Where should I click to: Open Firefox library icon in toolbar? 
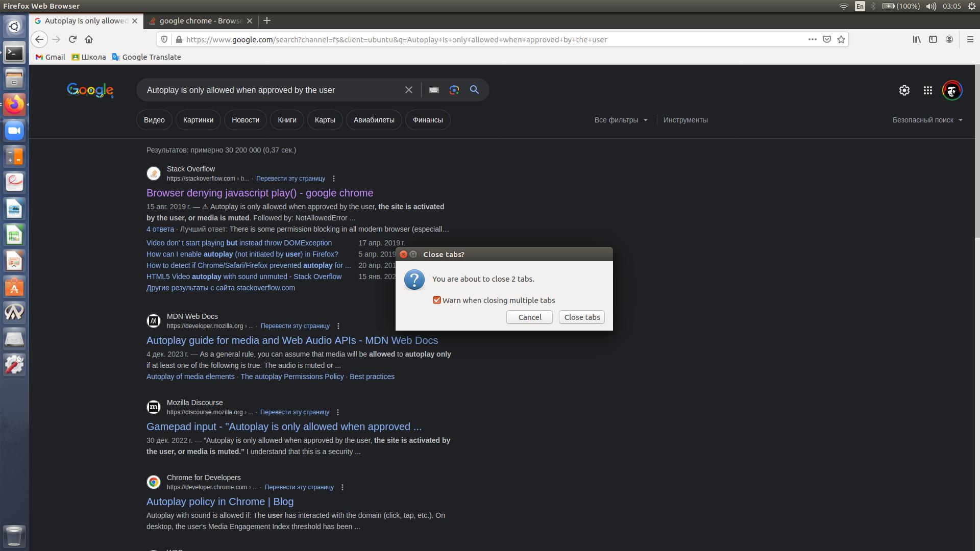917,39
